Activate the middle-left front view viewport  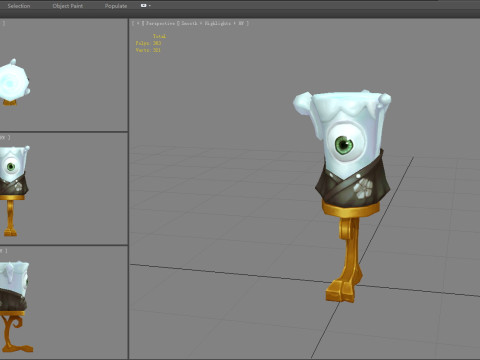click(63, 189)
